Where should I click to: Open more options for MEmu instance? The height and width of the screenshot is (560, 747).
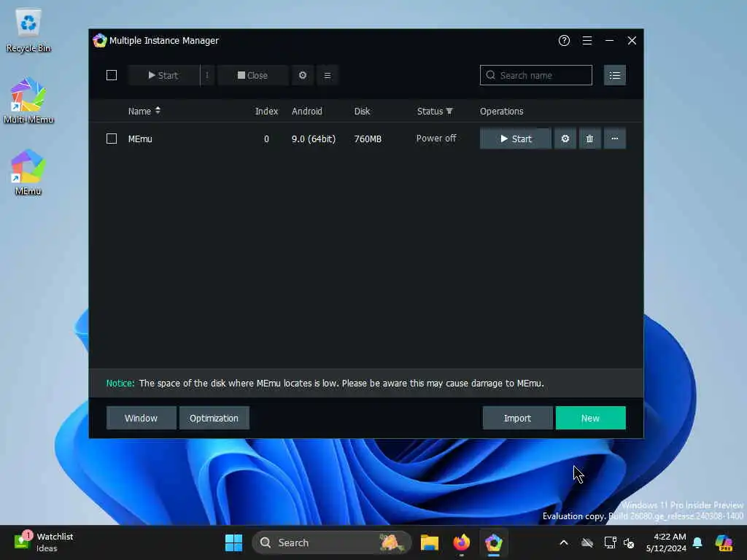pos(614,139)
